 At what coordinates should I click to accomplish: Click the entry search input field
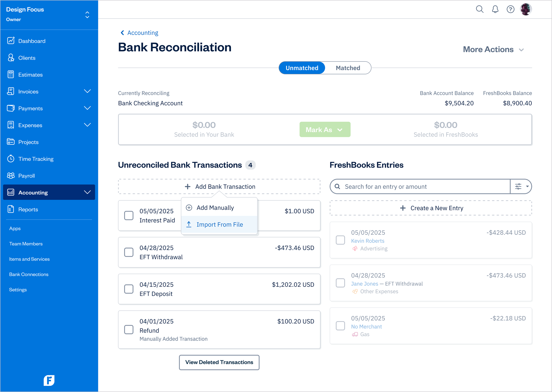411,186
